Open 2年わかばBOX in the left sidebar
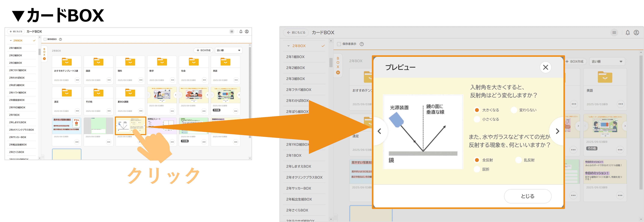 click(17, 78)
